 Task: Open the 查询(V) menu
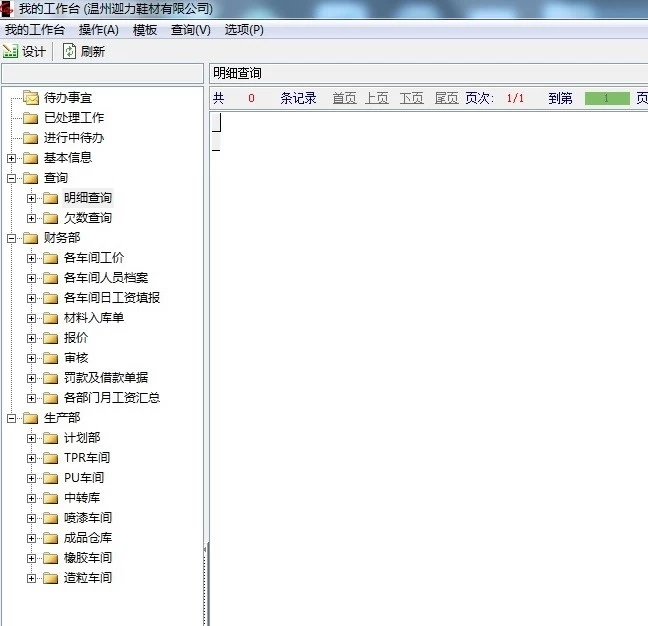[190, 30]
